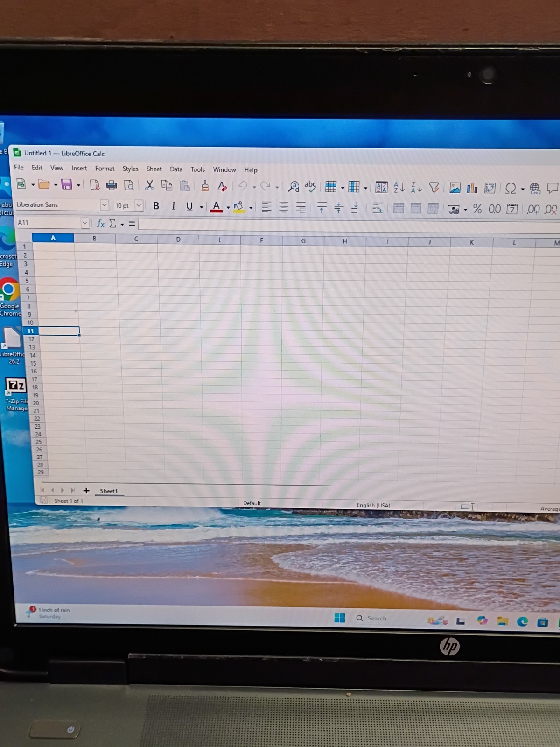Open Find and Replace
This screenshot has height=747, width=560.
tap(294, 187)
